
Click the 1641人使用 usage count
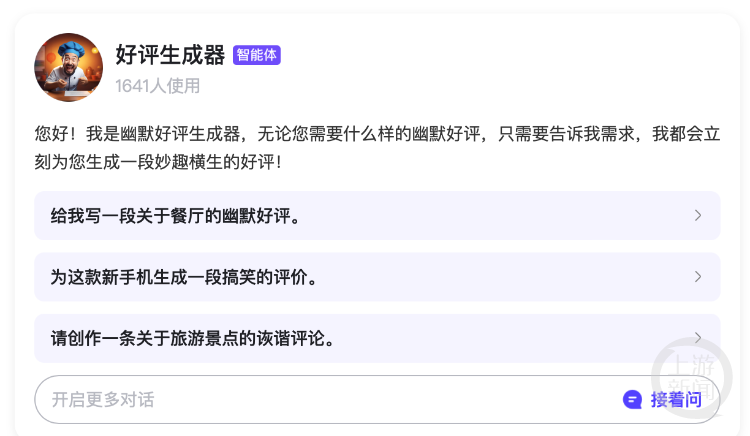click(x=157, y=86)
